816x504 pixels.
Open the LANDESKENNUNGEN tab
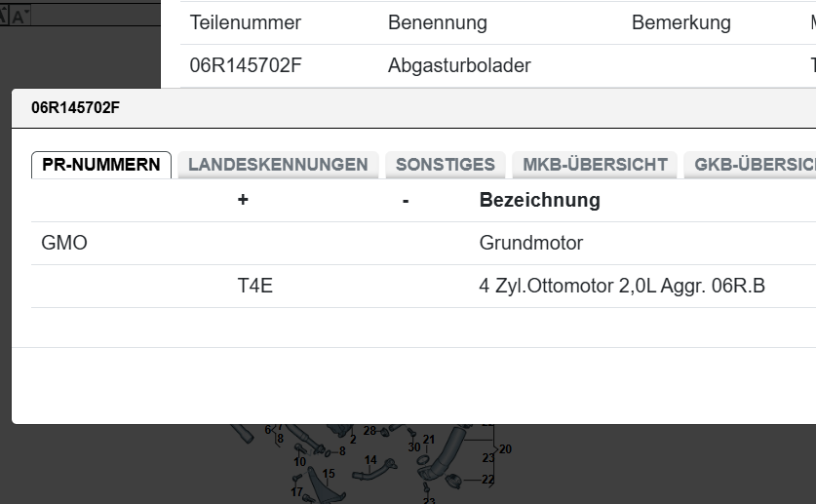click(278, 165)
